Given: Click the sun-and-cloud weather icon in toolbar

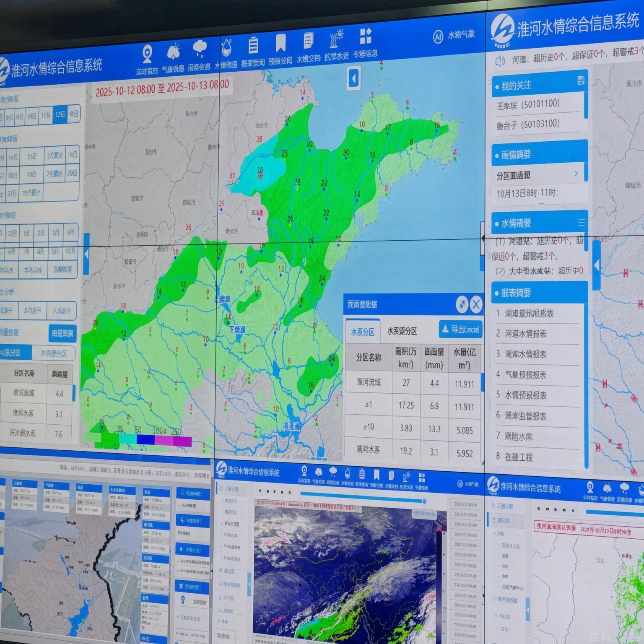Looking at the screenshot, I should (x=173, y=52).
